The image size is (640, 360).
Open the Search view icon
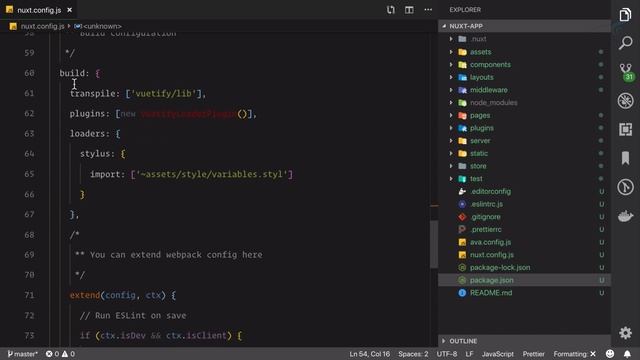coord(625,43)
